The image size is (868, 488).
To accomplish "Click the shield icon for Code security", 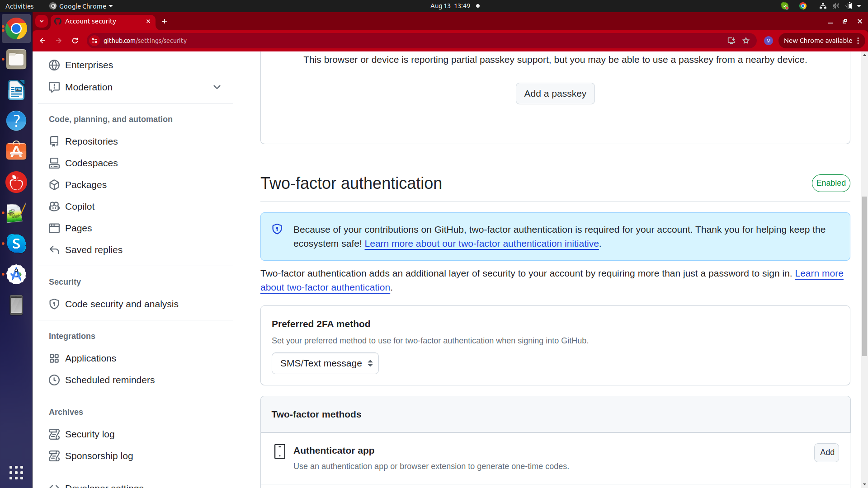I will tap(54, 304).
